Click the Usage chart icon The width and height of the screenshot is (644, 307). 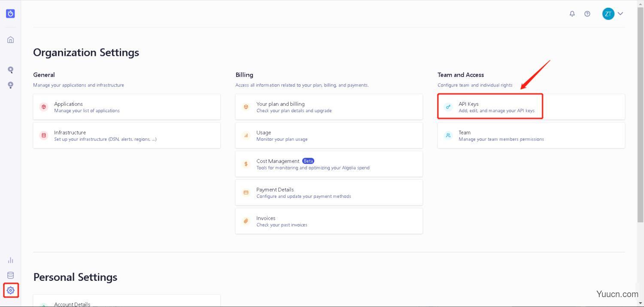(246, 135)
